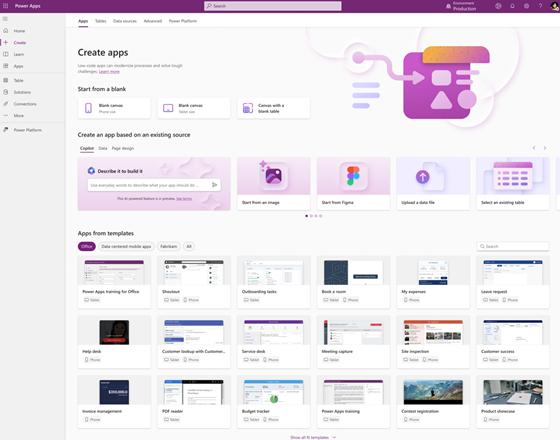Open the Contest registration template
Screen dimensions: 560x440
click(433, 401)
